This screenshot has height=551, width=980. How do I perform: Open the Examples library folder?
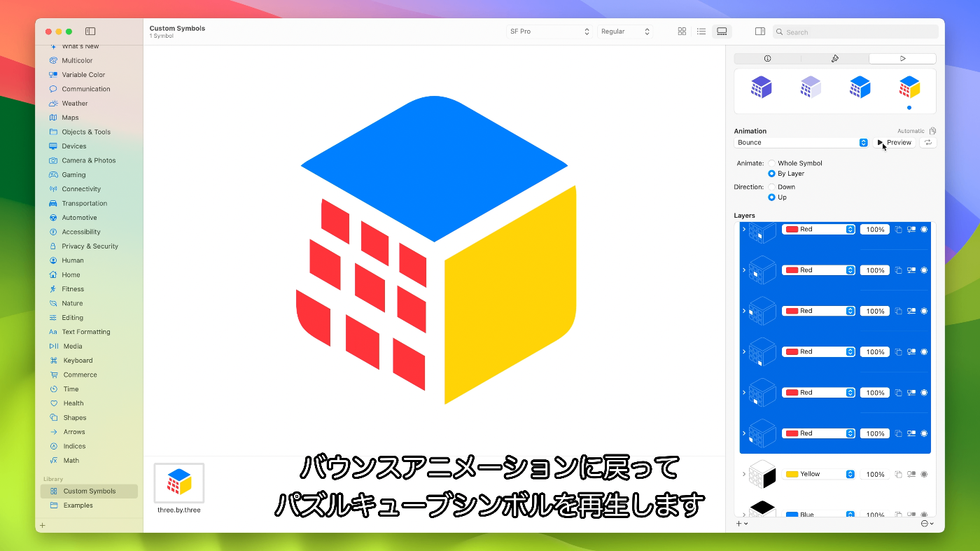(78, 505)
